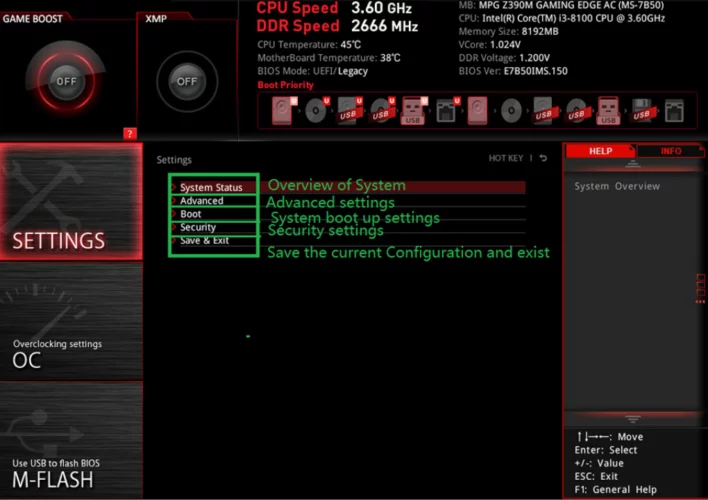Open the SETTINGS section tile
708x500 pixels.
coord(71,201)
